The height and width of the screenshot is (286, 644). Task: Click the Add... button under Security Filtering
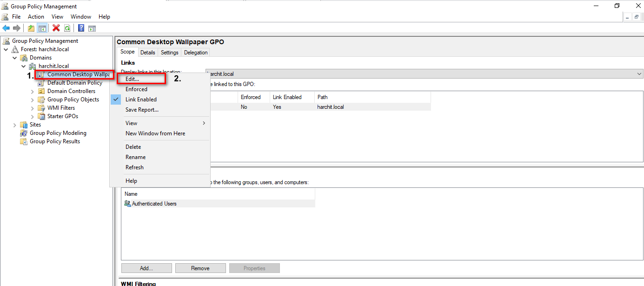pyautogui.click(x=146, y=268)
